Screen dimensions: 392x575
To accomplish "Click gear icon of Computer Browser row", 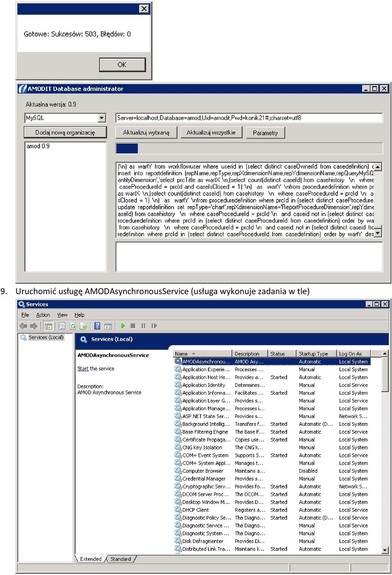I will tap(178, 471).
